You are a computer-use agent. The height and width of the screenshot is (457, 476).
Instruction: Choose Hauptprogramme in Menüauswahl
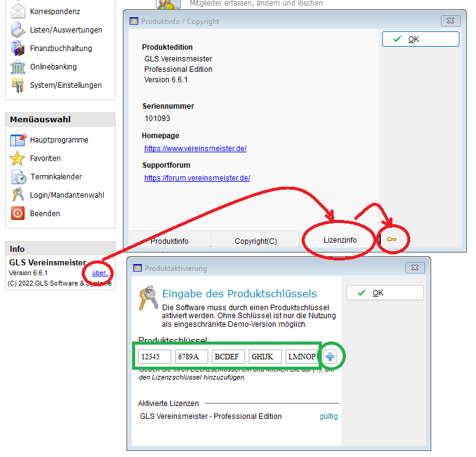[59, 140]
